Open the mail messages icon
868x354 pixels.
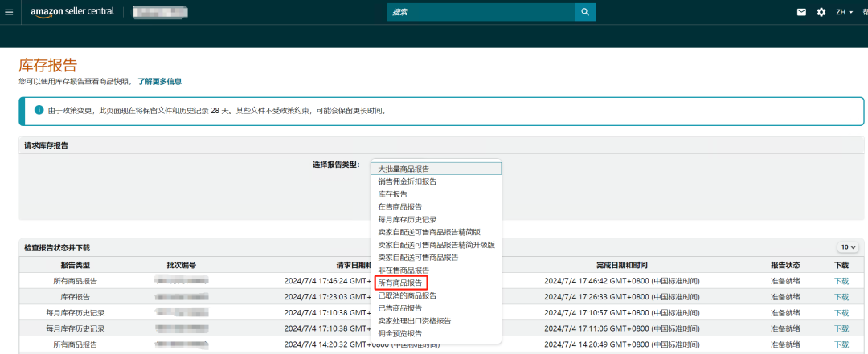pos(801,12)
